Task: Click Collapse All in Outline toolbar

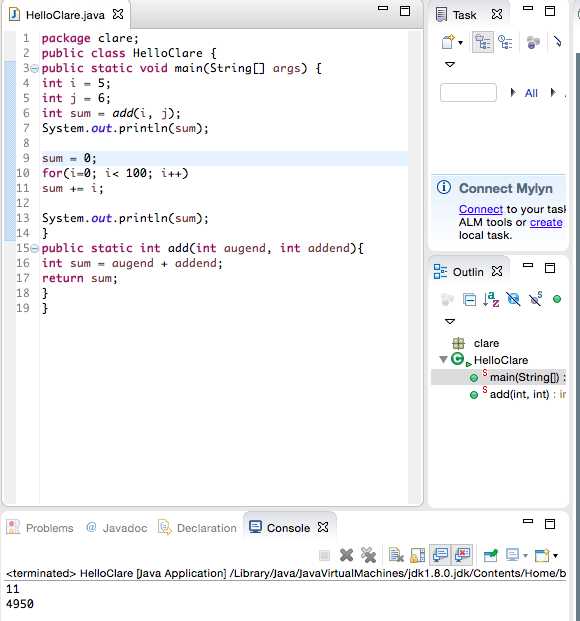Action: tap(469, 299)
